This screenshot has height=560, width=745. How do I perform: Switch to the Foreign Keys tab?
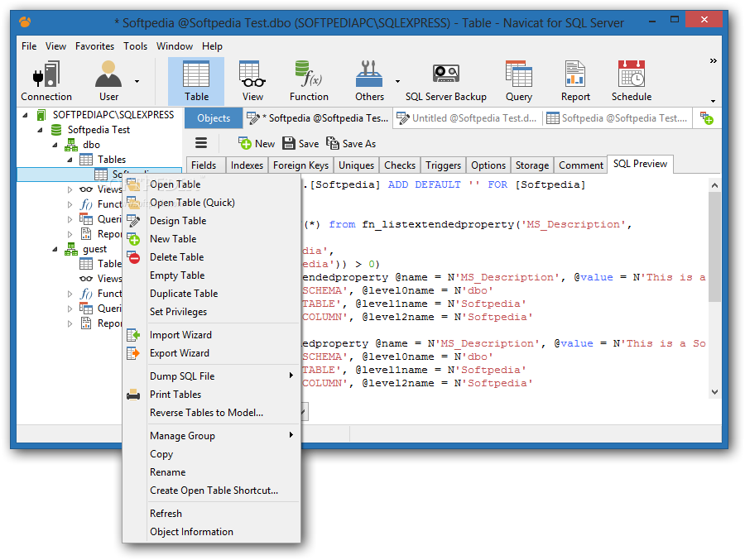(x=300, y=165)
